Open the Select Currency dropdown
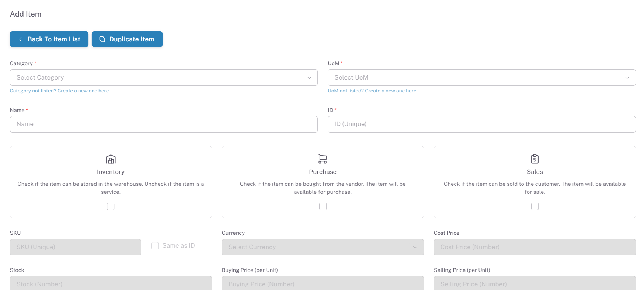644x290 pixels. 323,247
